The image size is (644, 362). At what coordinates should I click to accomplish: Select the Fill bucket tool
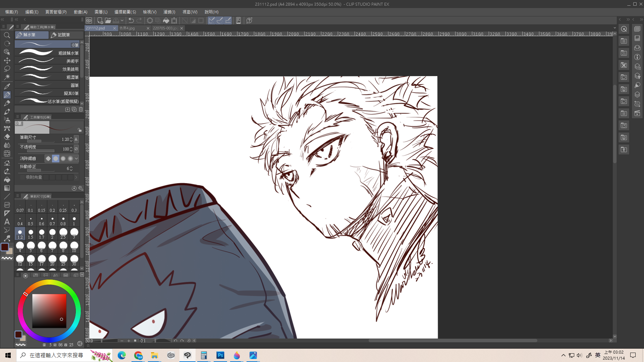coord(7,180)
